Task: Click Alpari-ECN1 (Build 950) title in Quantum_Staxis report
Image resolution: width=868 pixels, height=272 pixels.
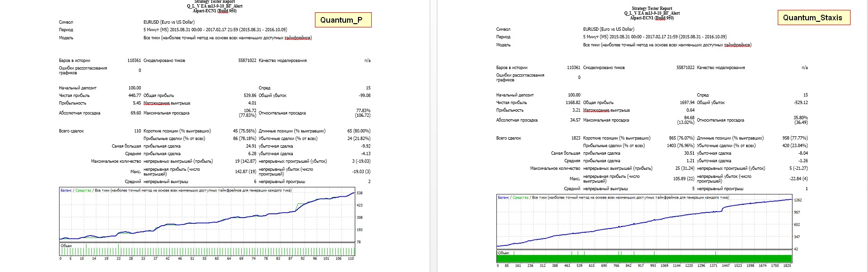Action: [x=652, y=18]
